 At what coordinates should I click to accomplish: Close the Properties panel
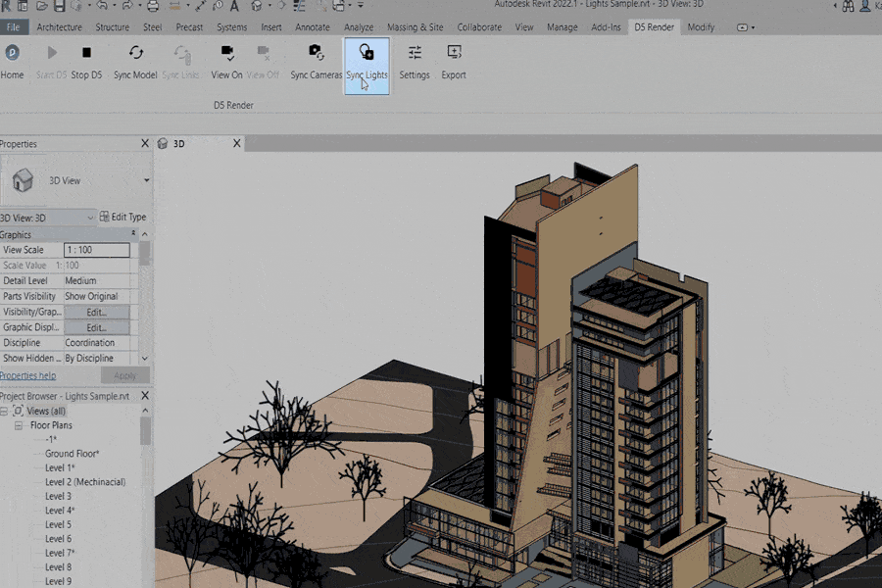point(145,143)
